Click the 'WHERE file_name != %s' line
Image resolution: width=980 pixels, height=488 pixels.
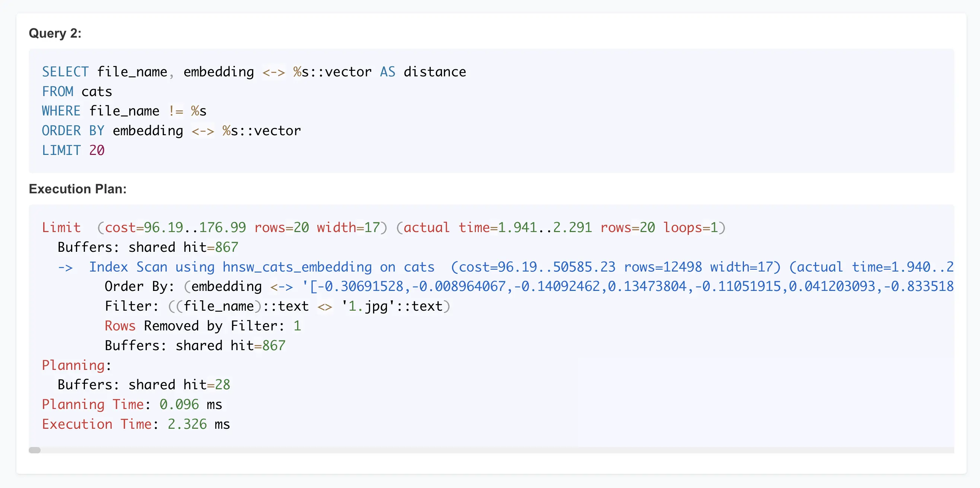[x=124, y=111]
